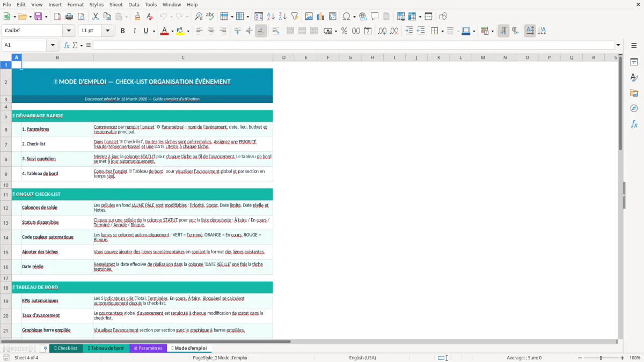The height and width of the screenshot is (362, 644).
Task: Click the formula input field
Action: 354,45
